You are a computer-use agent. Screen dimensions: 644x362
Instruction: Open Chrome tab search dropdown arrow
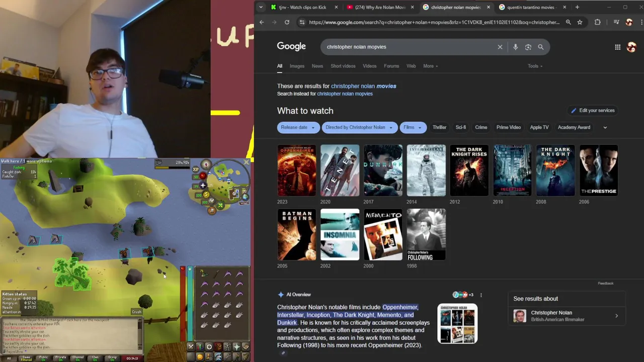[261, 7]
